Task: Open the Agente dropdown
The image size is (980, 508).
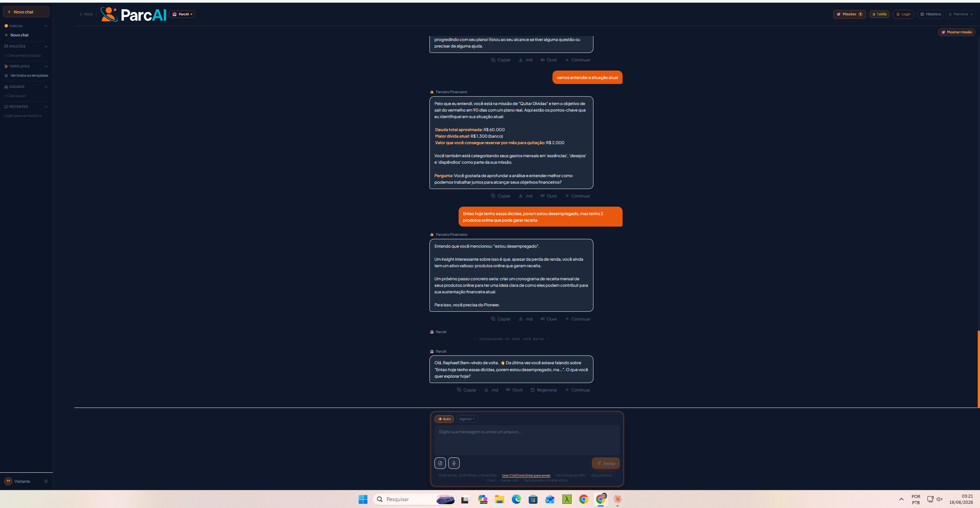Action: 467,419
